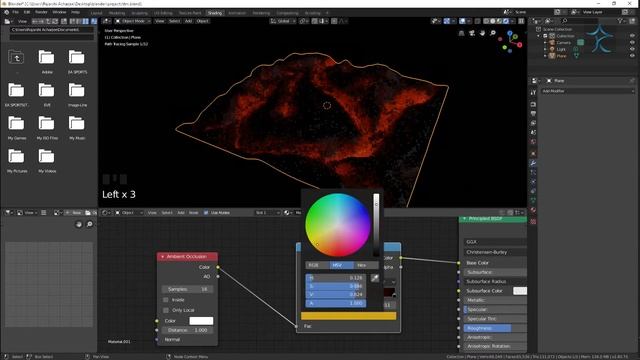Switch to the Shading workspace tab

click(x=215, y=13)
